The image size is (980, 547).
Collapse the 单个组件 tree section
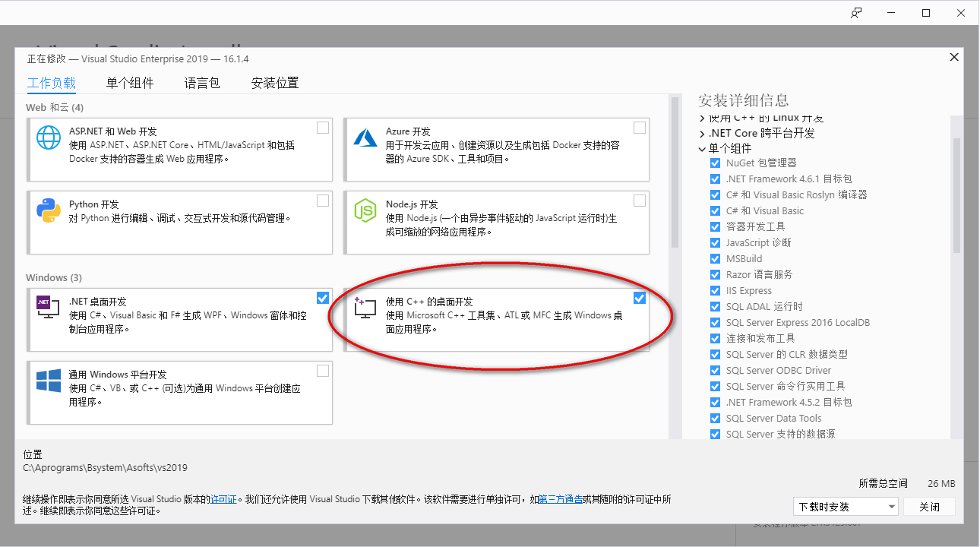(x=701, y=148)
